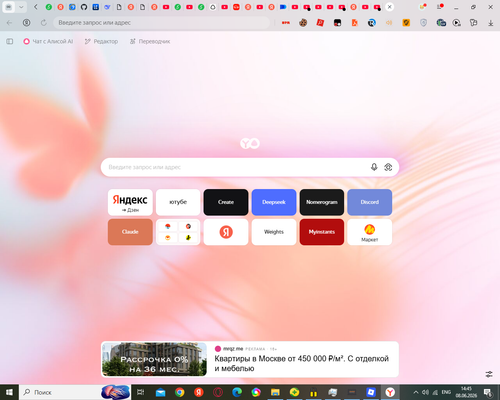Screen dimensions: 500x400
Task: Open the Weights tile
Action: [274, 232]
